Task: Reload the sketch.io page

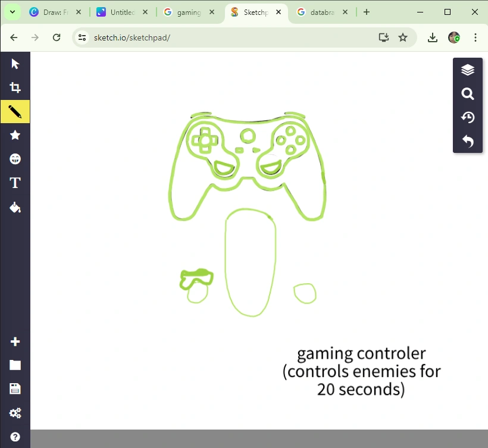Action: (57, 37)
